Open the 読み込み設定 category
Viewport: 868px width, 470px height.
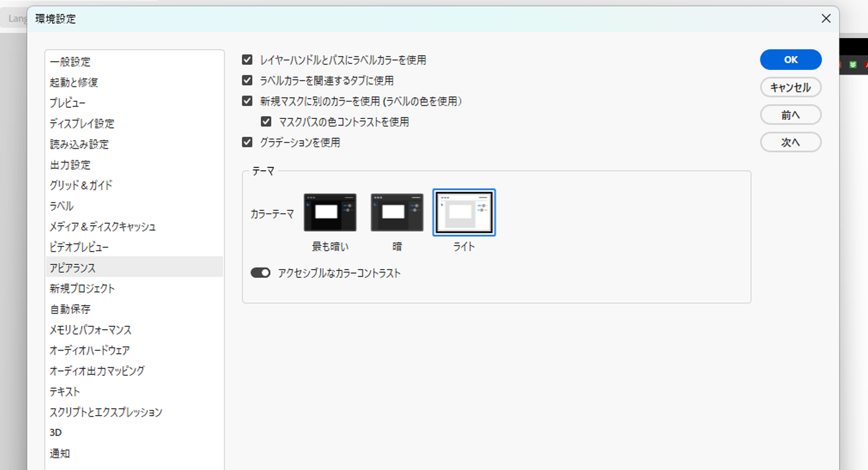[134, 144]
